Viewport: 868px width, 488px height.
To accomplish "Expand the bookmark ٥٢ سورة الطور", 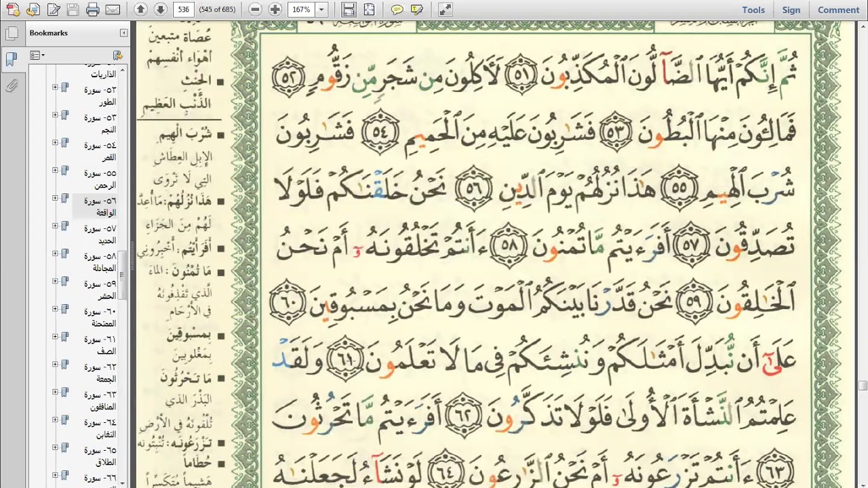I will [x=55, y=87].
